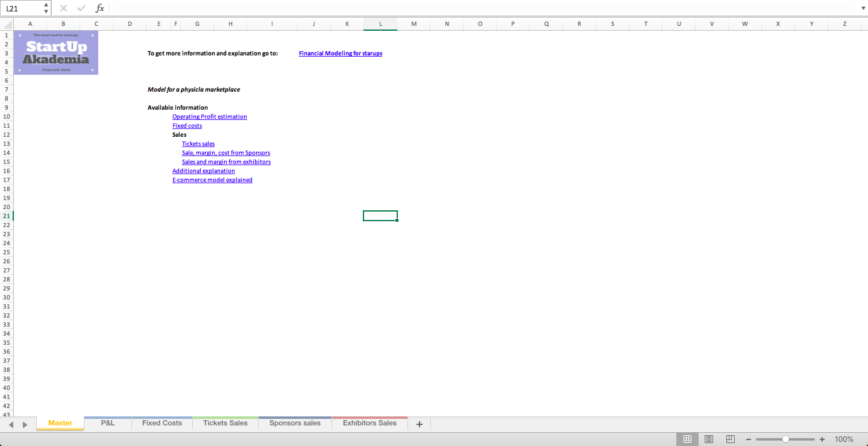868x446 pixels.
Task: Open the Name Box stepper arrows
Action: tap(46, 8)
